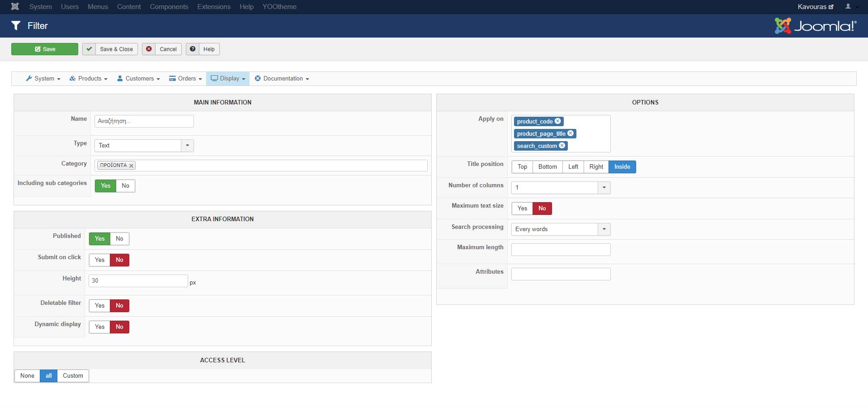The image size is (868, 408).
Task: Open the Users menu in top bar
Action: pyautogui.click(x=70, y=7)
